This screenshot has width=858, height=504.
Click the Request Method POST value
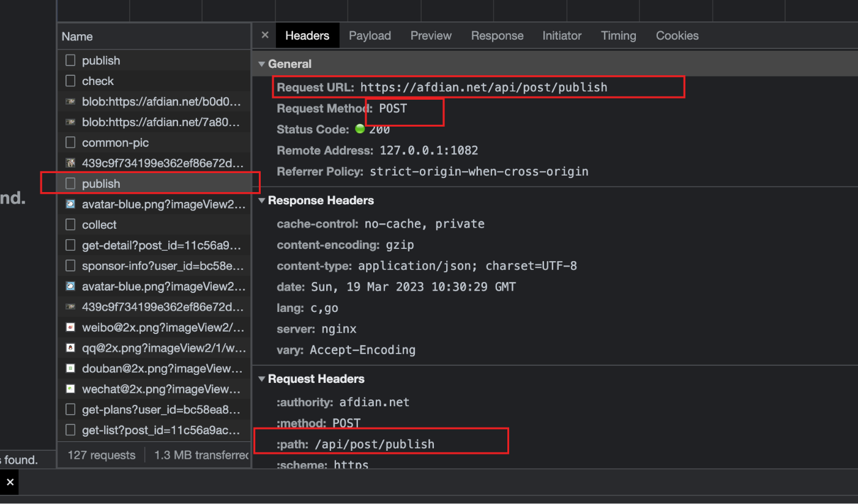[393, 108]
